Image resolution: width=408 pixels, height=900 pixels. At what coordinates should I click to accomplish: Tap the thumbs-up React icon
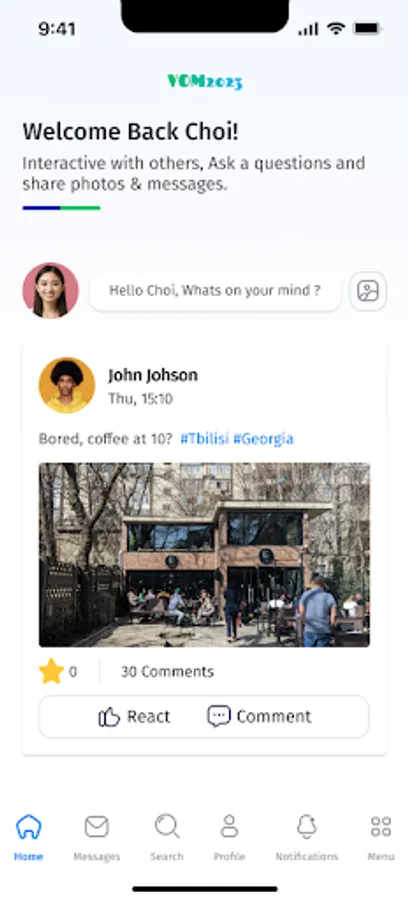click(x=109, y=717)
